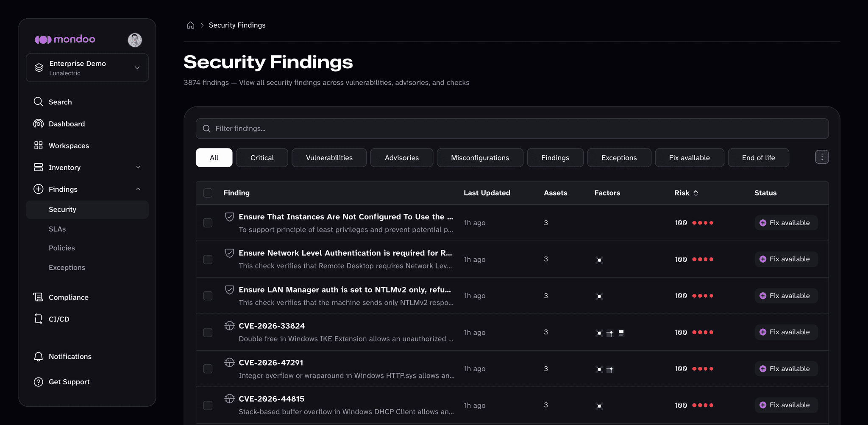Collapse the Findings menu chevron
868x425 pixels.
pos(138,189)
